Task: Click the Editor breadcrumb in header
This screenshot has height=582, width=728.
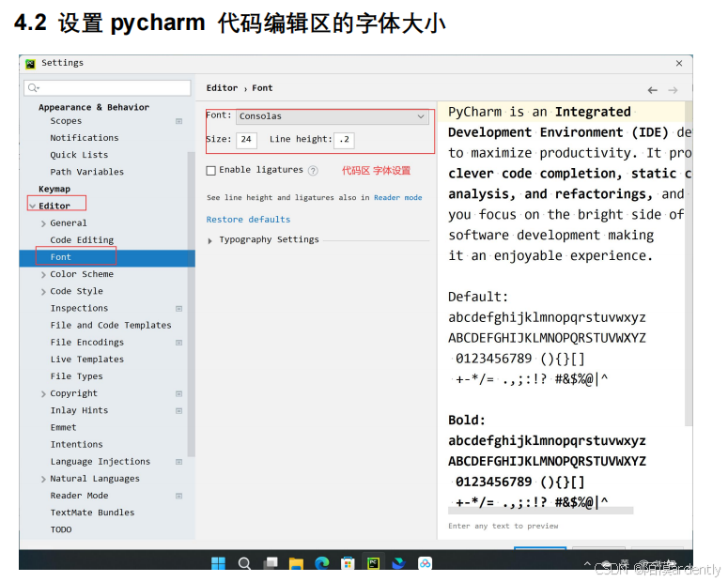Action: click(x=222, y=88)
